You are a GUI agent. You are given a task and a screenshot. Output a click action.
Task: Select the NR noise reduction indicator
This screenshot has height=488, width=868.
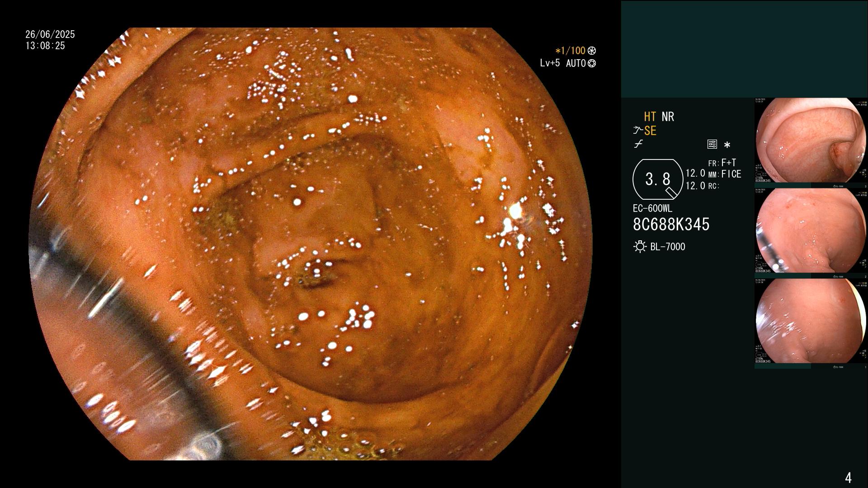668,117
